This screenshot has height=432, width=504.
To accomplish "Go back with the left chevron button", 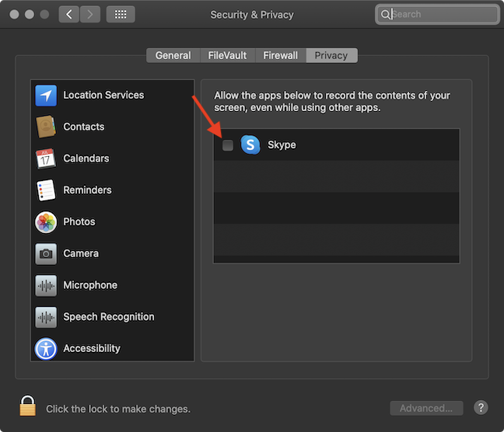I will (68, 14).
